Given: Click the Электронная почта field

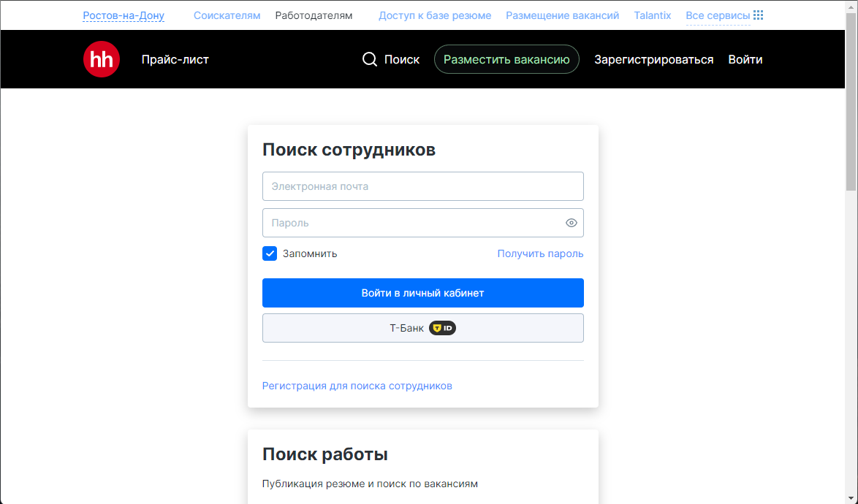Looking at the screenshot, I should [x=423, y=186].
